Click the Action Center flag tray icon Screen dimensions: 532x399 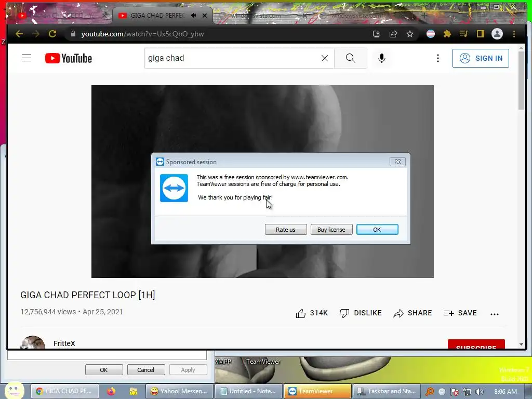[455, 392]
